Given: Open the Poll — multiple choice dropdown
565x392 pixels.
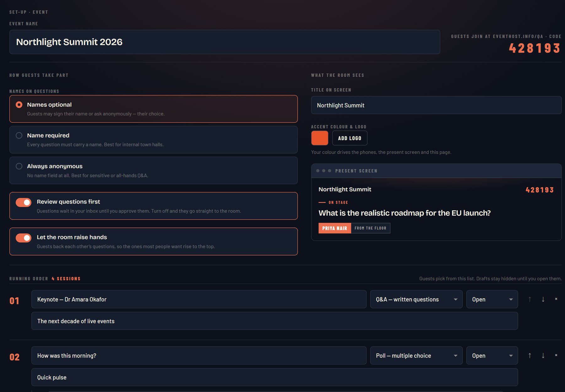Looking at the screenshot, I should click(416, 355).
